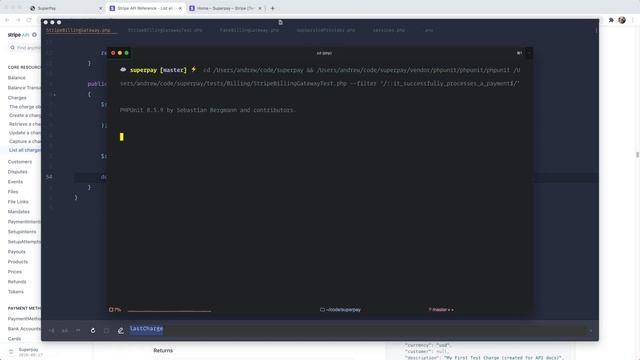
Task: Open the FakeBillingGateway.php editor tab
Action: pyautogui.click(x=249, y=30)
